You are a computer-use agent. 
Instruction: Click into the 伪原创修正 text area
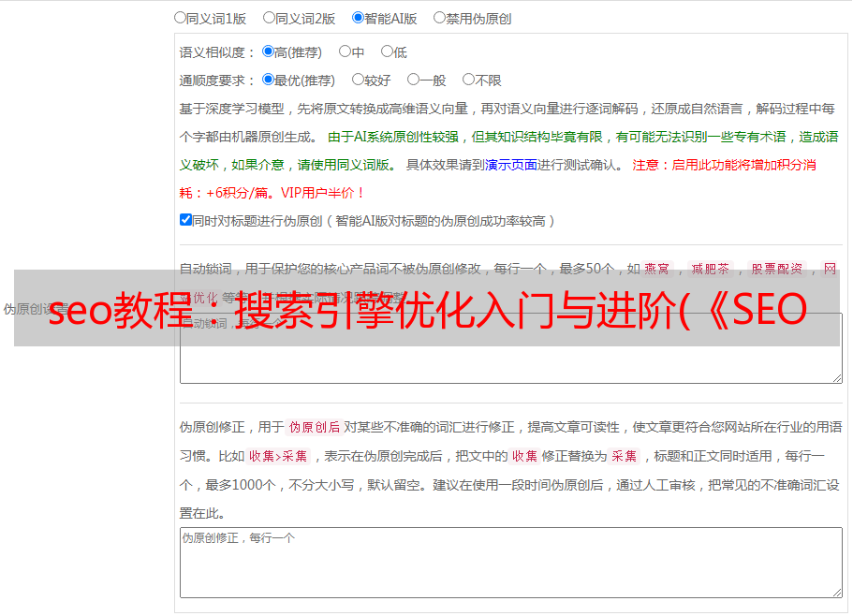tap(511, 563)
